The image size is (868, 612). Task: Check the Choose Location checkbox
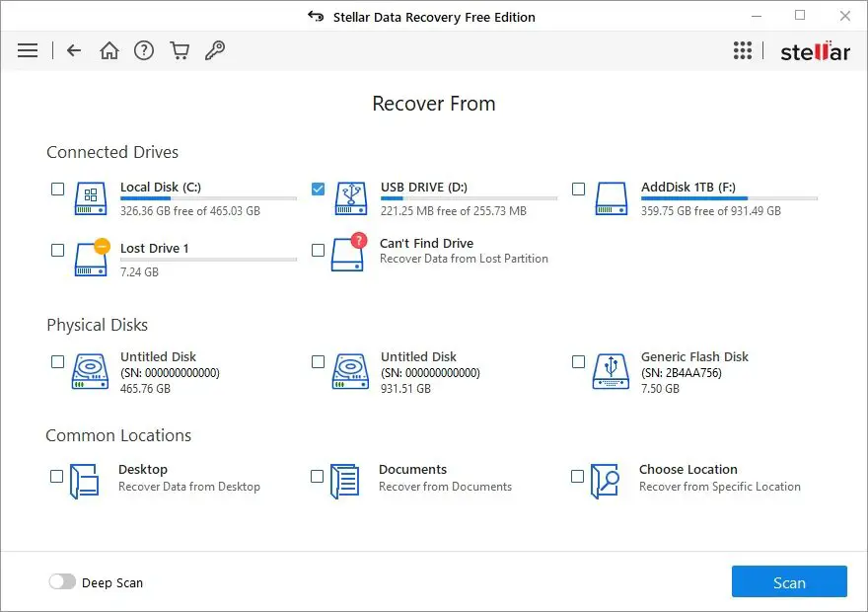tap(577, 477)
